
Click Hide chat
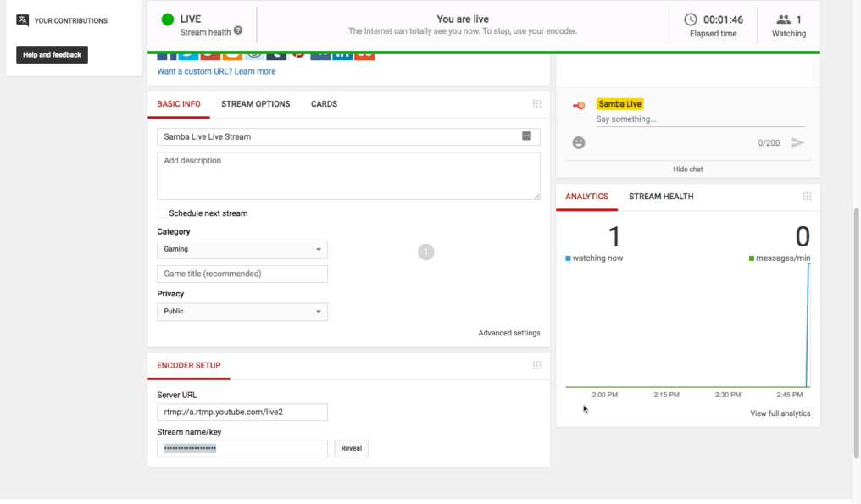click(x=688, y=169)
